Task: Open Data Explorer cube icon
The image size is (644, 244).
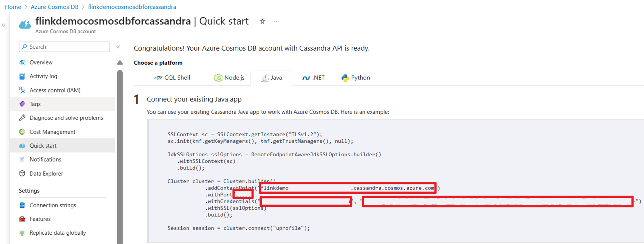Action: [x=22, y=173]
